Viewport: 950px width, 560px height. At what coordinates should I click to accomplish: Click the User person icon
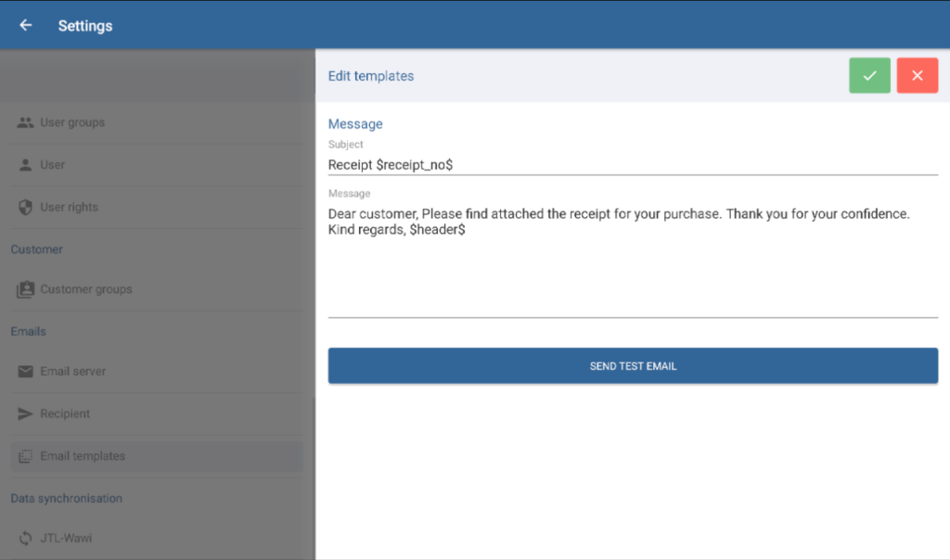26,165
